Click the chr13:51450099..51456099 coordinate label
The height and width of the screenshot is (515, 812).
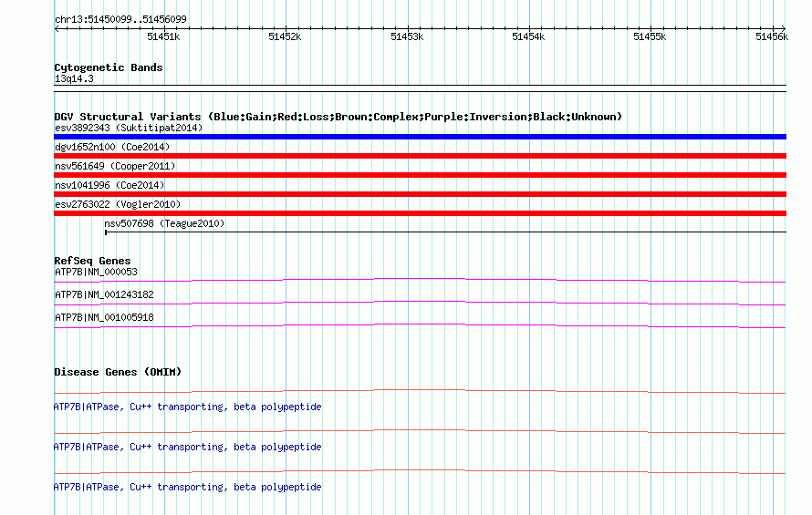tap(120, 19)
